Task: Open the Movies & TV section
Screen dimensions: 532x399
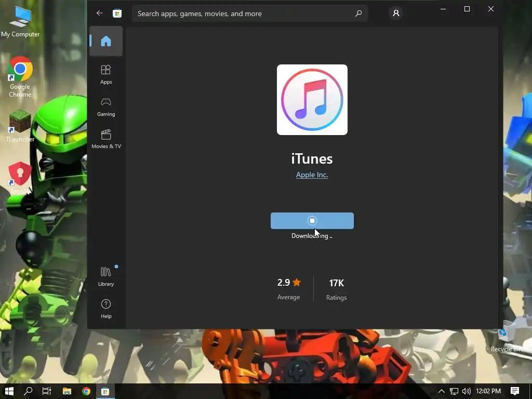Action: click(106, 139)
